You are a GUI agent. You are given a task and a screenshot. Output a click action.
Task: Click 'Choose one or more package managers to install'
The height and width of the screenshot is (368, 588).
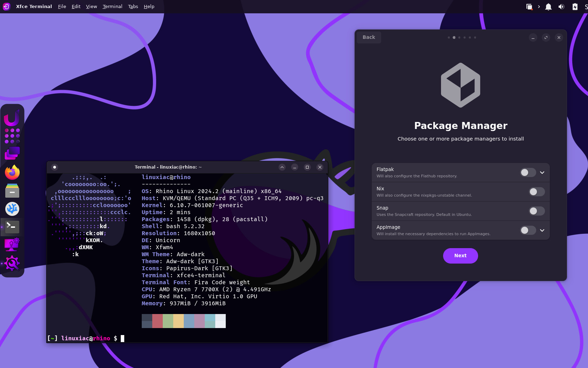[461, 139]
